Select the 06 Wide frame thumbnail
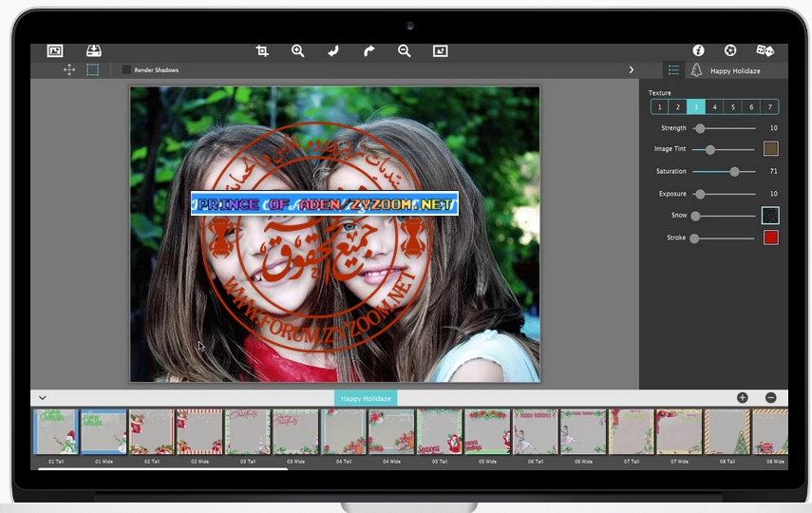This screenshot has width=812, height=513. tap(583, 431)
